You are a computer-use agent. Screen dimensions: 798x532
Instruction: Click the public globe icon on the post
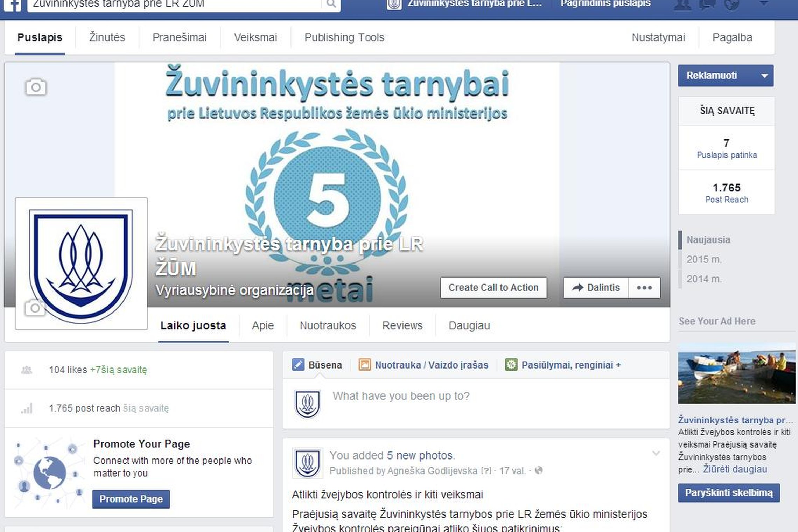(539, 470)
